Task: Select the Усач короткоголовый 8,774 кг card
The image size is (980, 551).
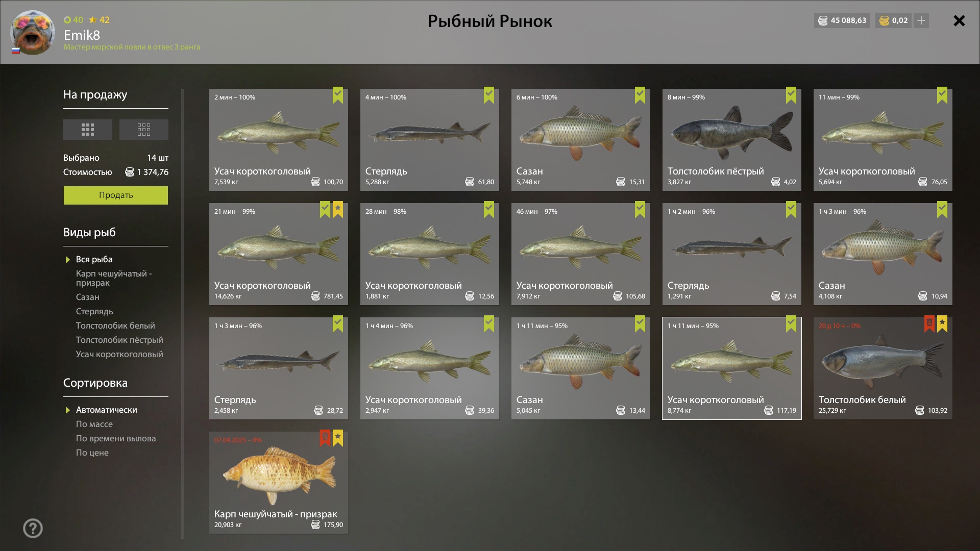Action: 732,368
